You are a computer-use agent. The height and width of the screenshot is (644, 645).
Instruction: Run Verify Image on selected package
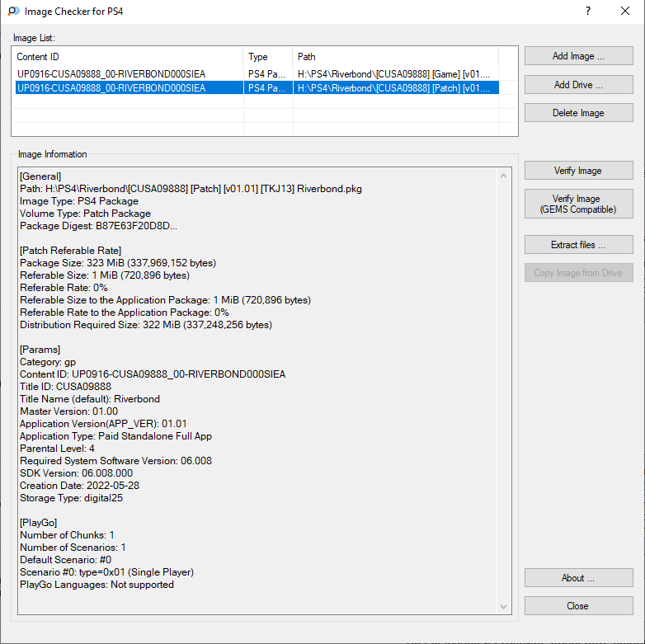(578, 170)
